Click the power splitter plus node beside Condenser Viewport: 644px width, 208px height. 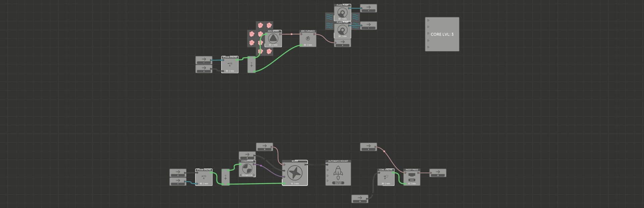[225, 177]
